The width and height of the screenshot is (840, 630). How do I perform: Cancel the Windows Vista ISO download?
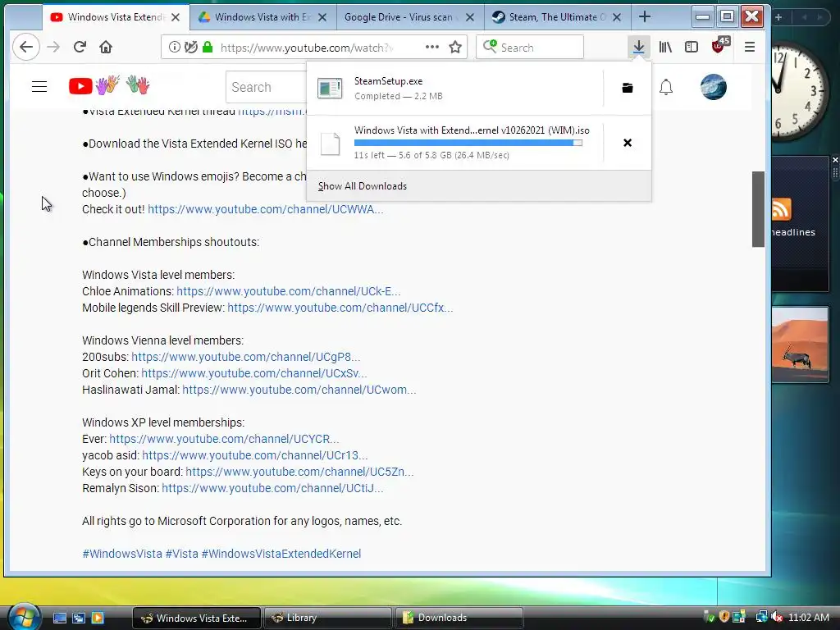pyautogui.click(x=628, y=143)
